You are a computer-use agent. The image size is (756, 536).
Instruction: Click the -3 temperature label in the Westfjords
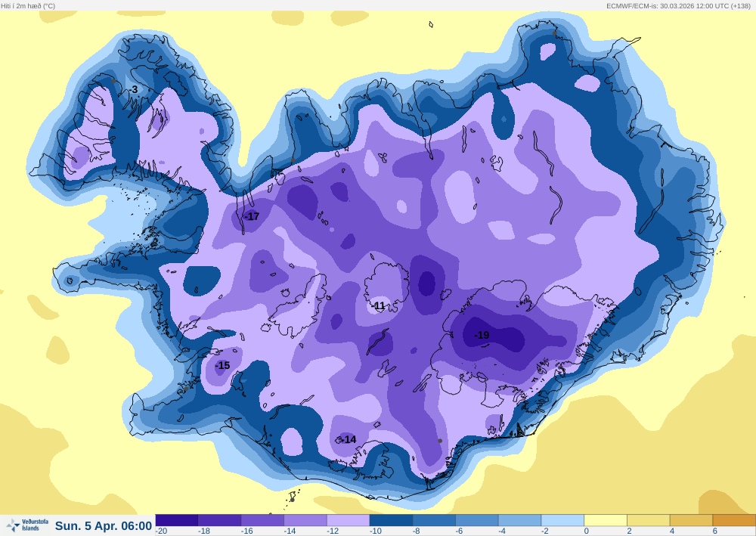134,90
